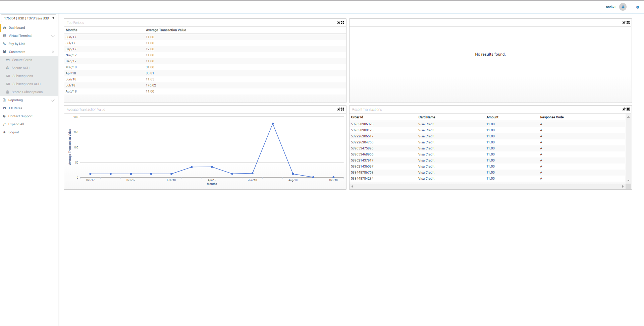
Task: Click the user avatar icon beside aodG1
Action: point(623,7)
